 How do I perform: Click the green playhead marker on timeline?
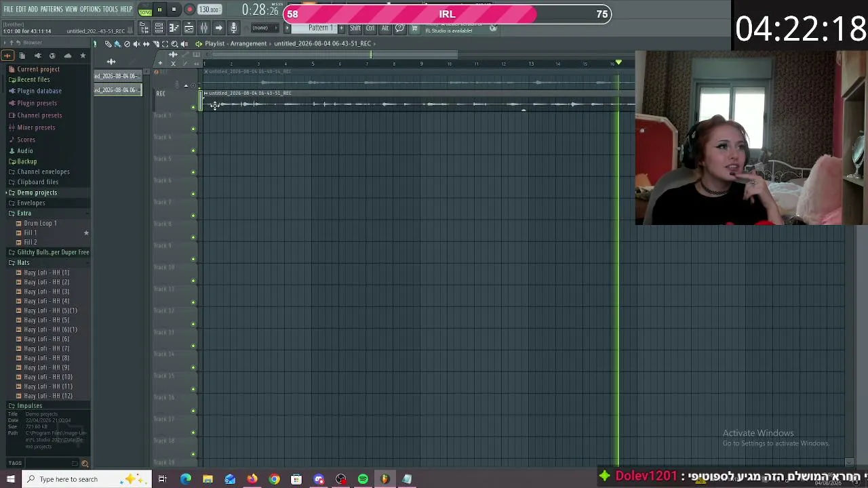pos(618,63)
